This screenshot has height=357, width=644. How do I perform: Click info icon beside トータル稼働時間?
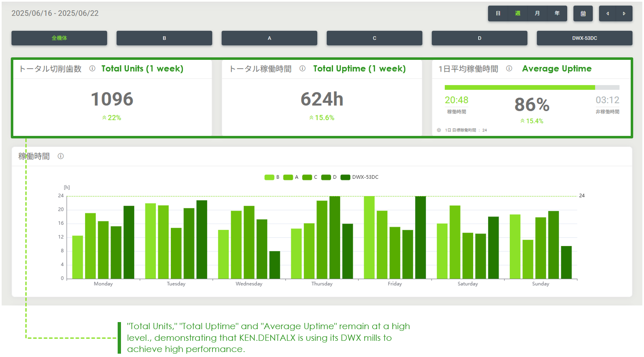(302, 69)
